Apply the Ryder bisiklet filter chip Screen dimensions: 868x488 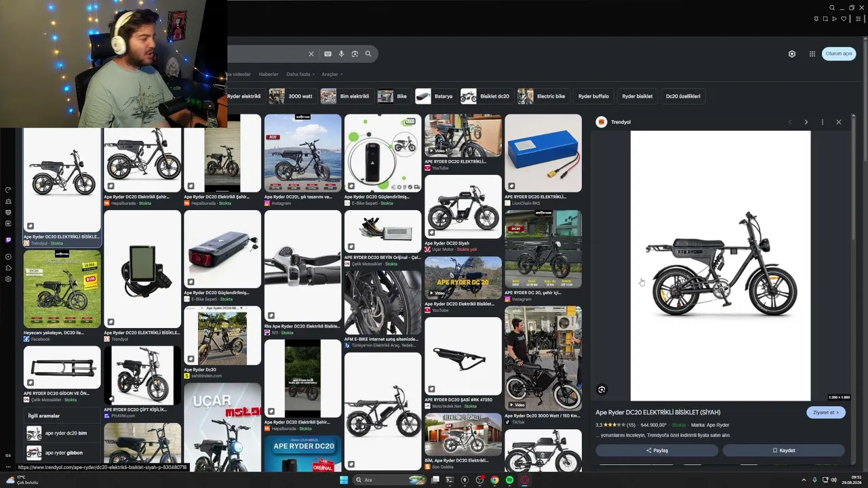pyautogui.click(x=637, y=96)
